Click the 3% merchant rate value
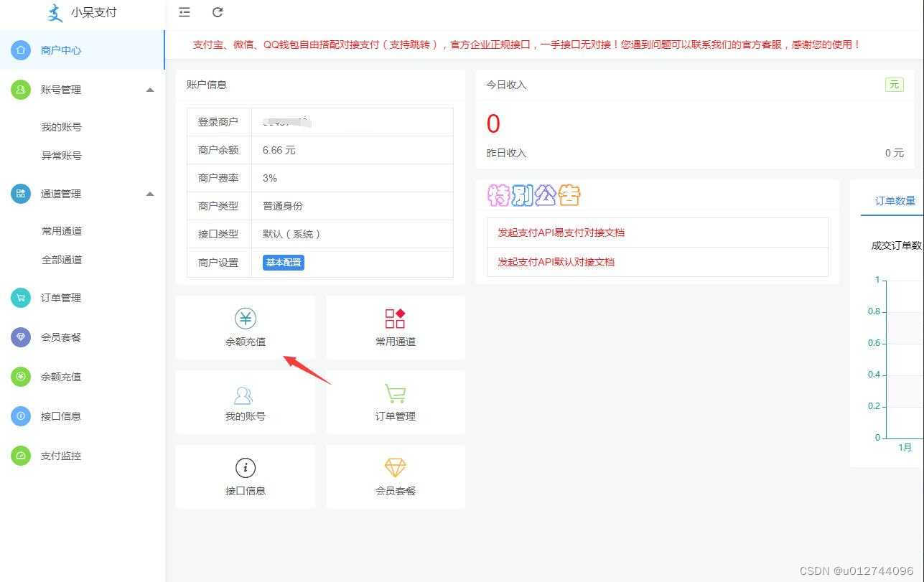This screenshot has width=924, height=582. click(270, 178)
